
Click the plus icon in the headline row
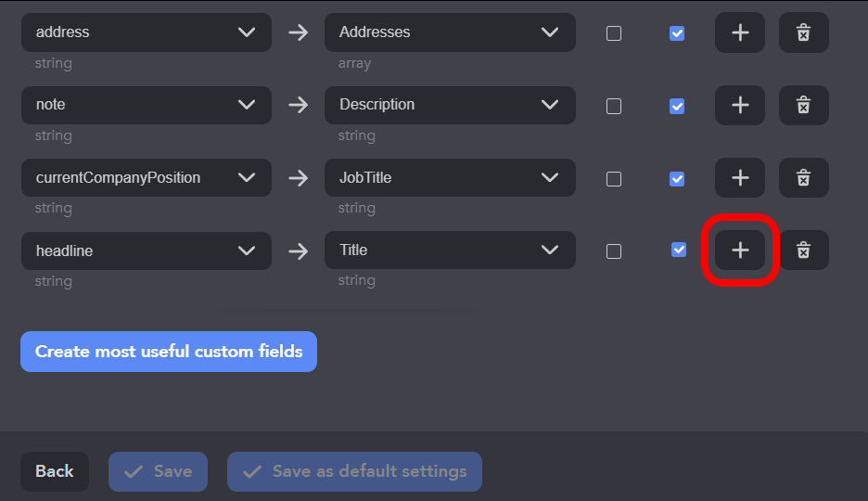click(739, 250)
